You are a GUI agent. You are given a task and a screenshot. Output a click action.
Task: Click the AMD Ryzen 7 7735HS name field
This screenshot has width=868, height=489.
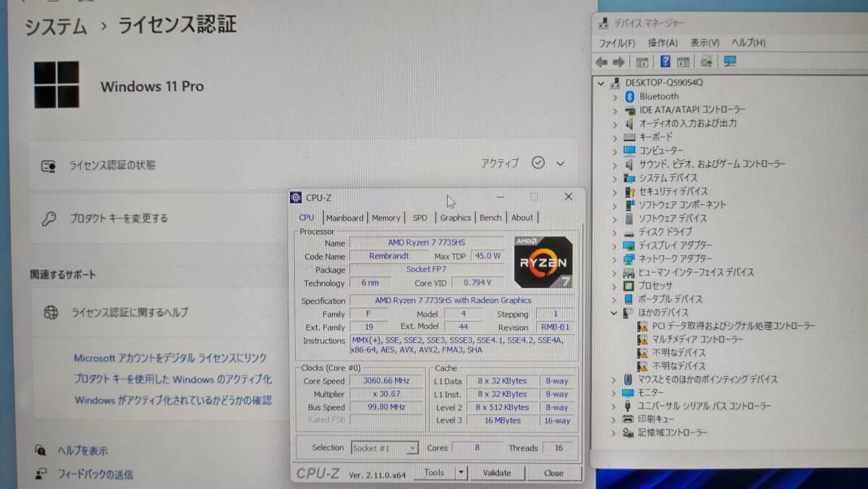coord(426,243)
